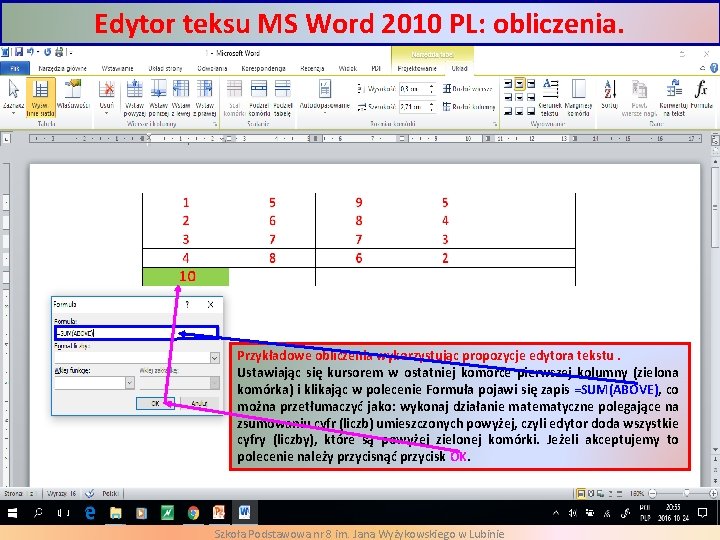Open PowerPoint from taskbar
720x540 pixels.
pos(219,513)
